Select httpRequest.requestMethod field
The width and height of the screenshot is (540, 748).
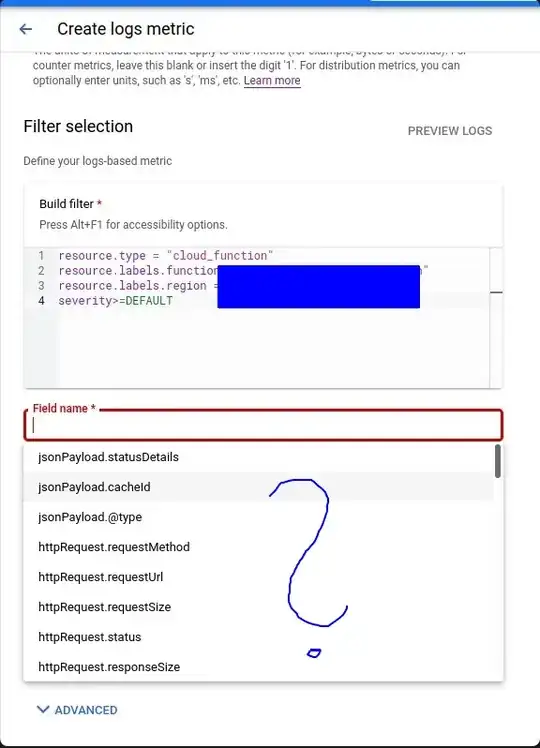tap(258, 547)
